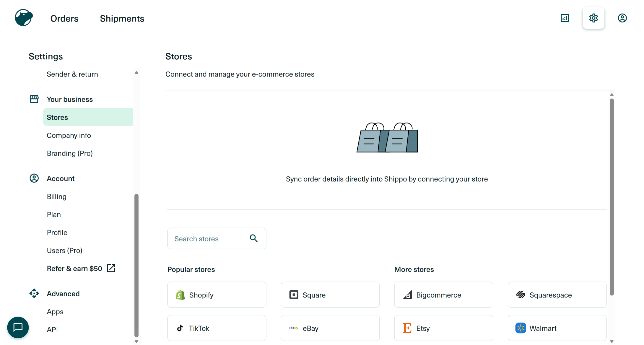Click the Bigcommerce logo icon
The height and width of the screenshot is (345, 644).
tap(407, 295)
